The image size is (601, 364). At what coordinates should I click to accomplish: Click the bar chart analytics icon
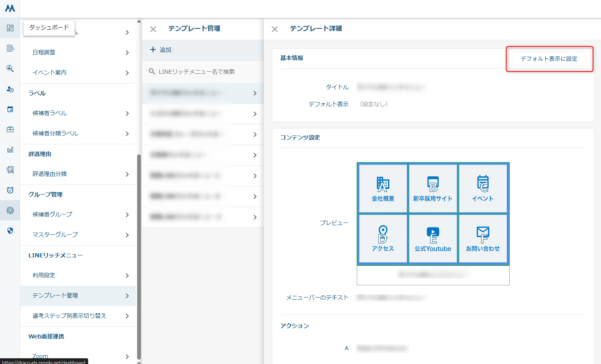pos(10,150)
